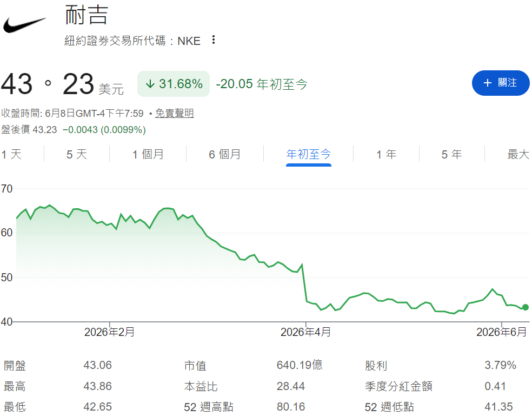The width and height of the screenshot is (532, 416).
Task: Click the 市值 label
Action: pos(195,366)
